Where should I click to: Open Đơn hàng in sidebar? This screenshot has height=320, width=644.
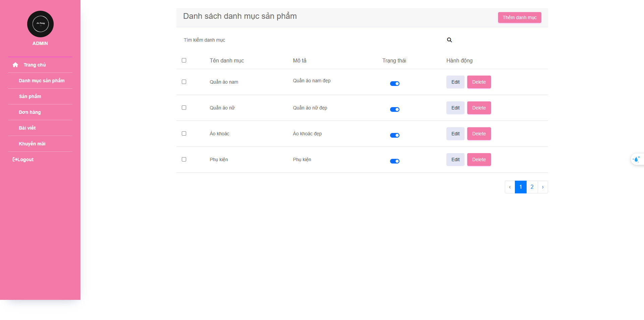click(x=30, y=112)
